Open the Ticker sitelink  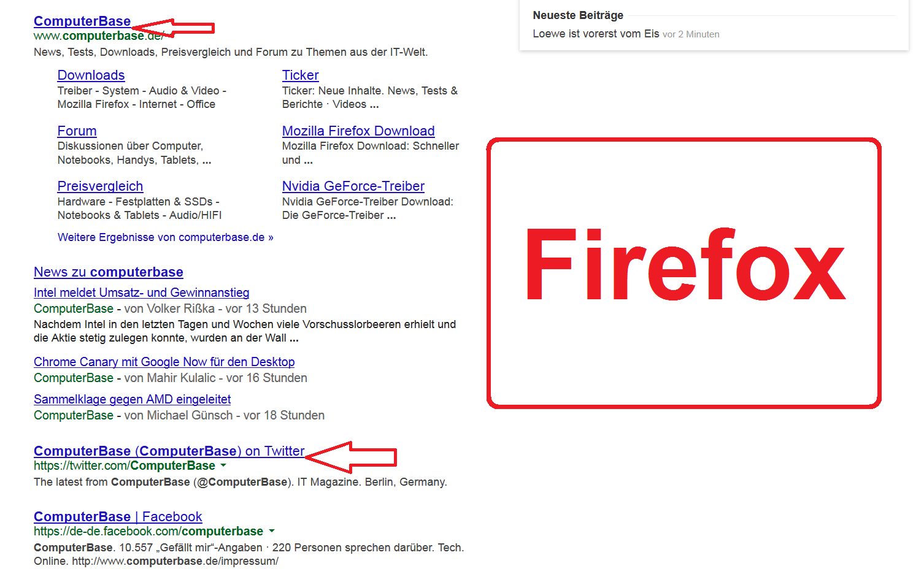pyautogui.click(x=300, y=75)
